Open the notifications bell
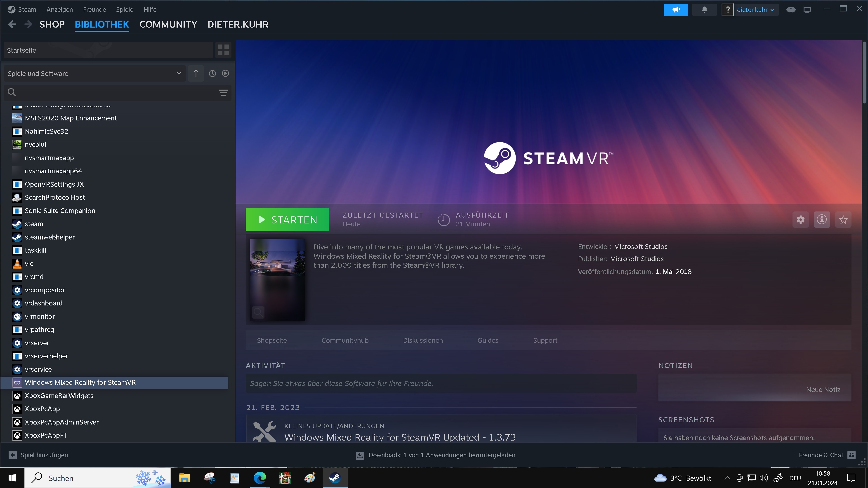The height and width of the screenshot is (488, 868). 704,9
